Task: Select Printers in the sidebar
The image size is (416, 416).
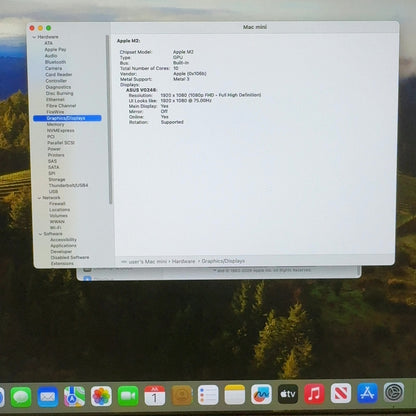Action: click(x=56, y=155)
